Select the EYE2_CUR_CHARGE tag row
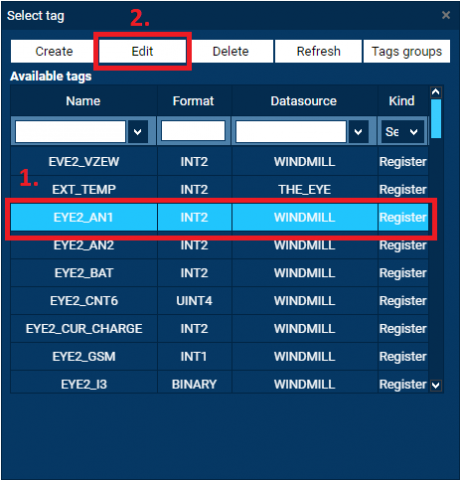 (219, 329)
